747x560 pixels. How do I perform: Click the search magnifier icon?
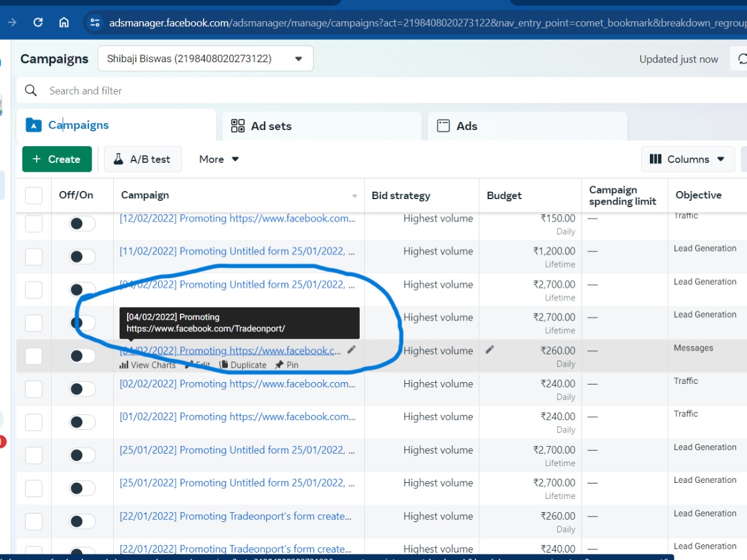(31, 91)
